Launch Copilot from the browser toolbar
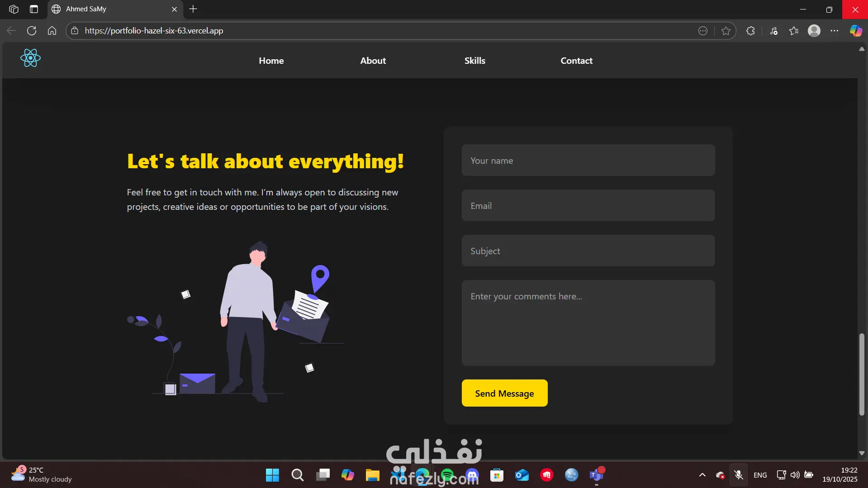The height and width of the screenshot is (488, 868). click(856, 31)
